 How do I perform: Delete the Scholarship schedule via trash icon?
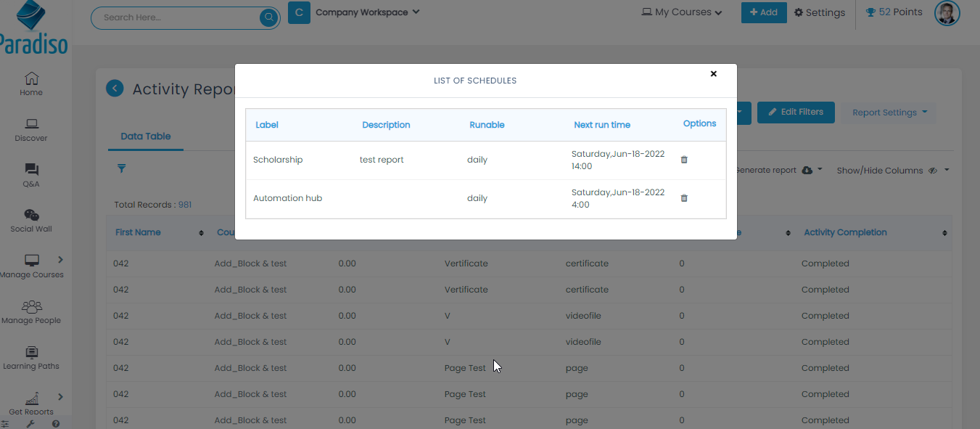(684, 160)
